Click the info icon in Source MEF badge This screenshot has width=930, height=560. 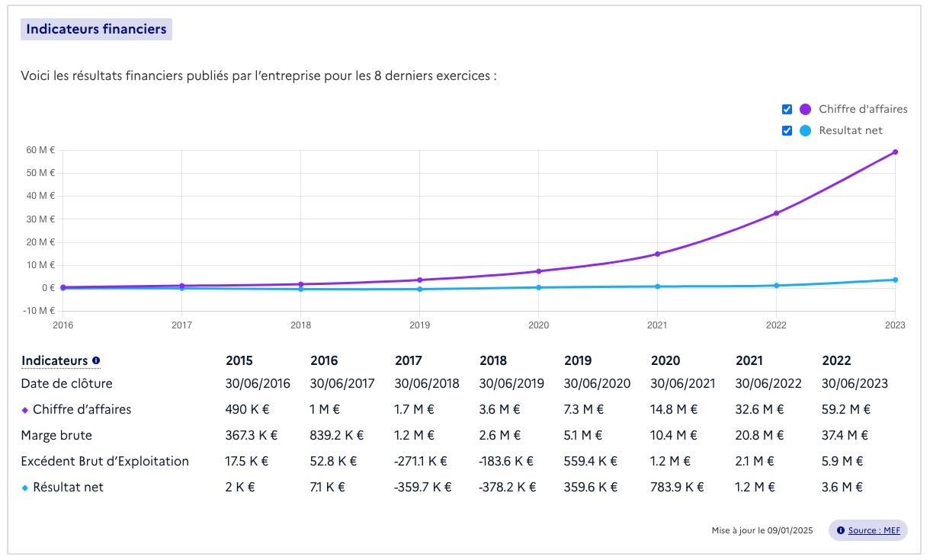[x=841, y=530]
